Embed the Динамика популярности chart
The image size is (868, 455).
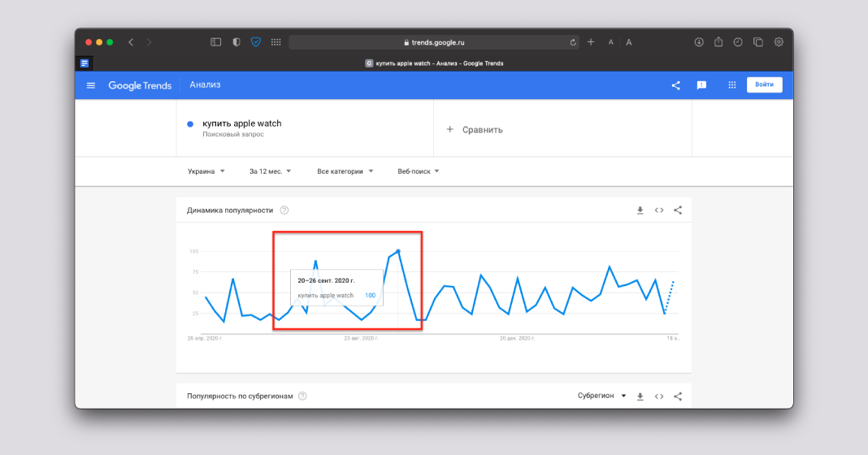point(659,210)
